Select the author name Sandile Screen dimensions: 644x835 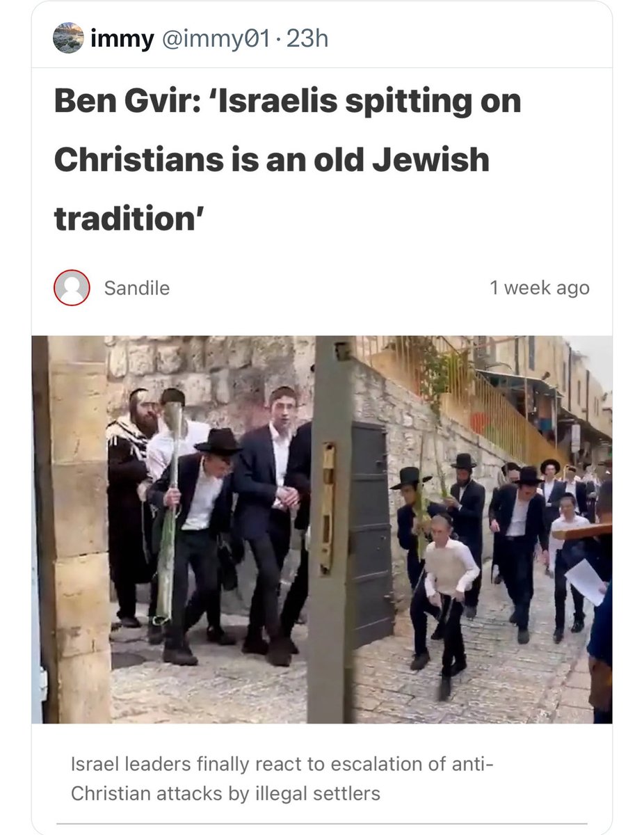[137, 287]
